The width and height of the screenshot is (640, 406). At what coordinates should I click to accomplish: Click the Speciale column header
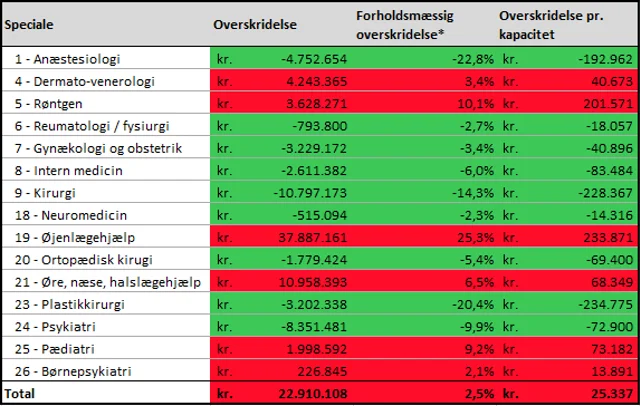(x=27, y=22)
